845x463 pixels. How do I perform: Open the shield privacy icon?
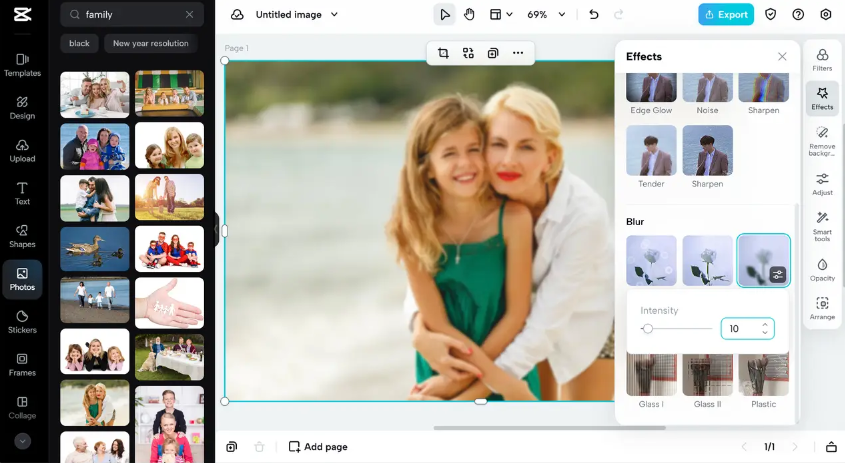[x=771, y=15]
